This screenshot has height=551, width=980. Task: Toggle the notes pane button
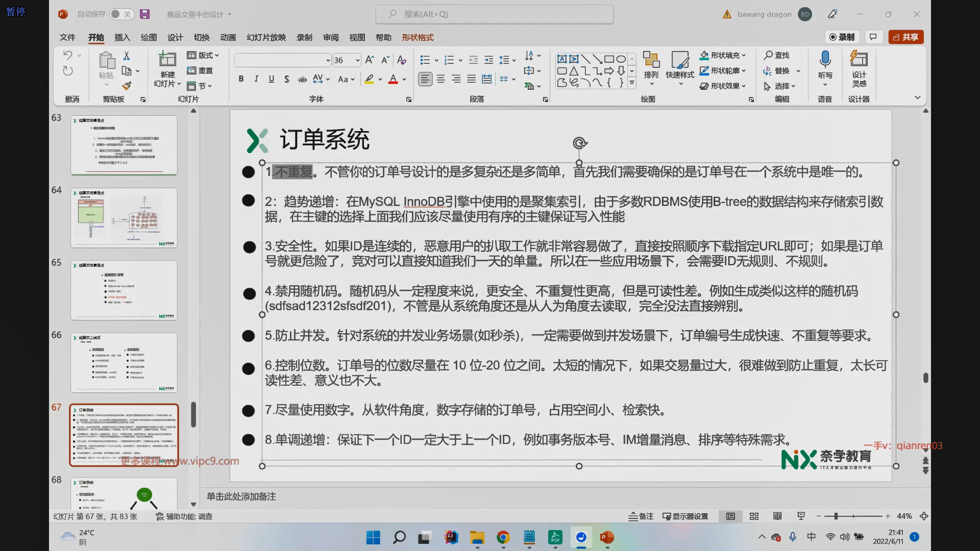(641, 516)
